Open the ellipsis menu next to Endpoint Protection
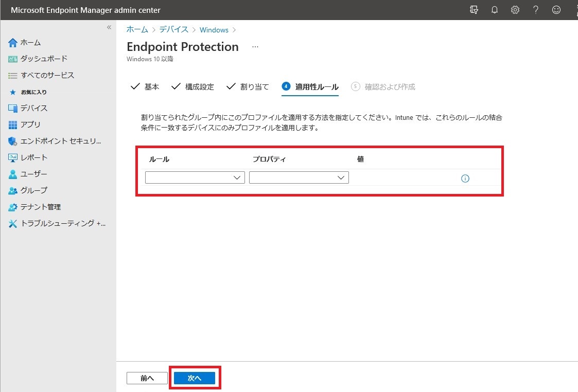The width and height of the screenshot is (578, 392). coord(255,47)
